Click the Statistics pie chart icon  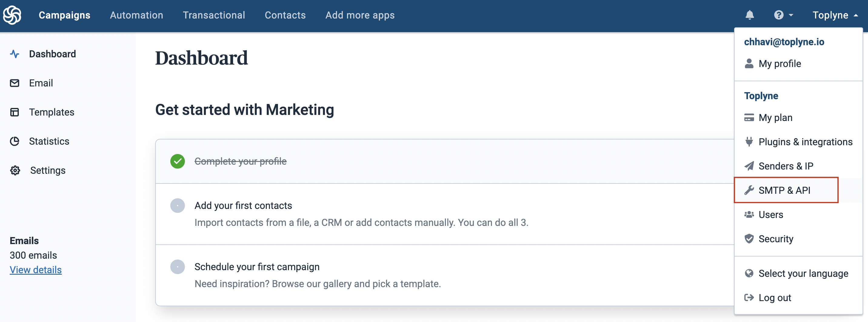15,141
